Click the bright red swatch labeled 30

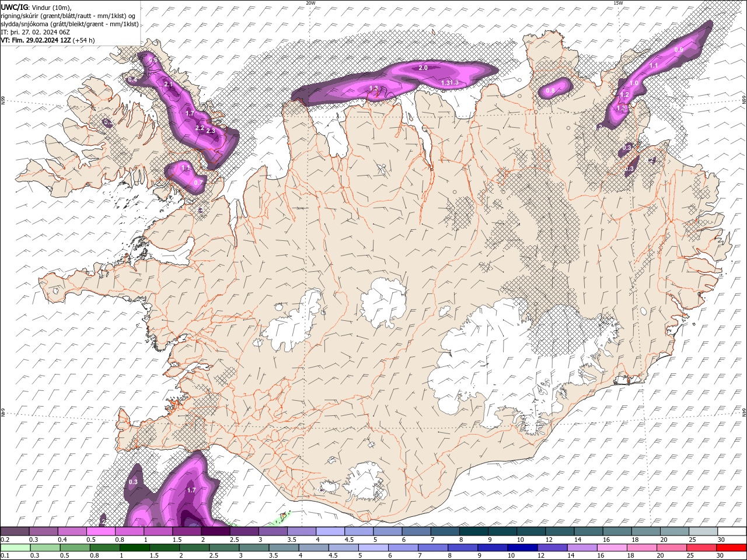[x=731, y=548]
